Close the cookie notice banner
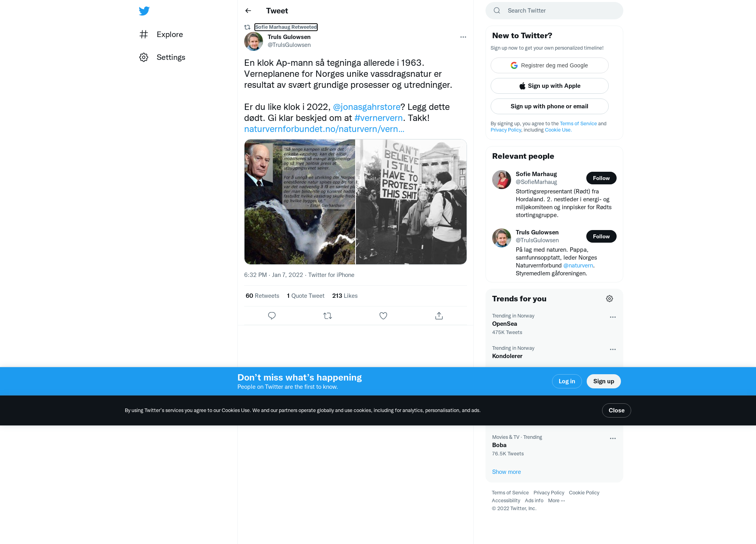This screenshot has width=756, height=544. (x=616, y=410)
